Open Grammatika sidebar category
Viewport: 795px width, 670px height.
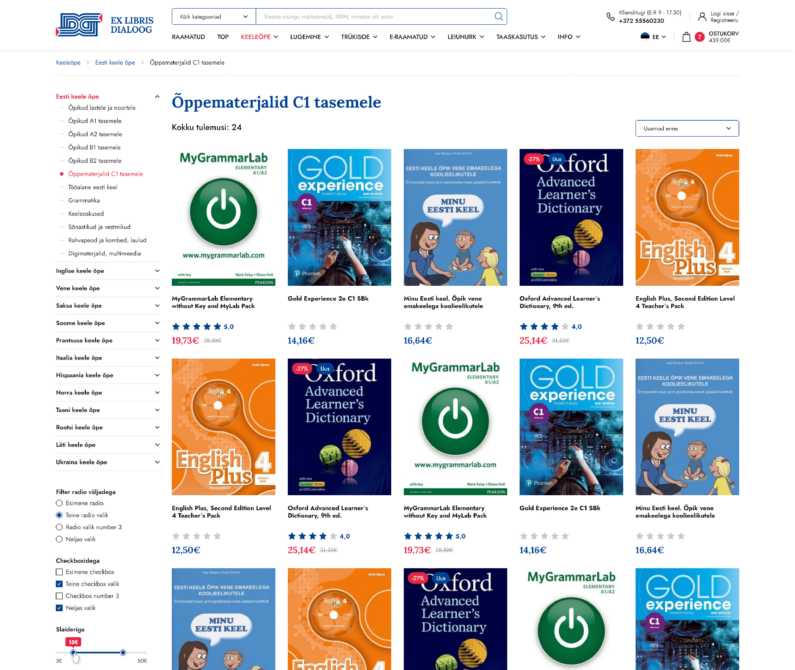point(84,200)
